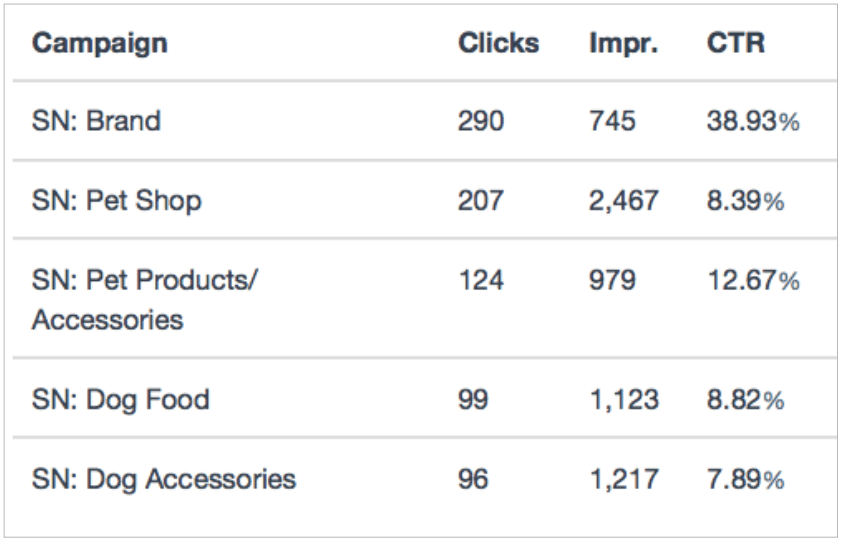Viewport: 841px width, 541px height.
Task: Click the Campaign column header
Action: click(x=100, y=45)
